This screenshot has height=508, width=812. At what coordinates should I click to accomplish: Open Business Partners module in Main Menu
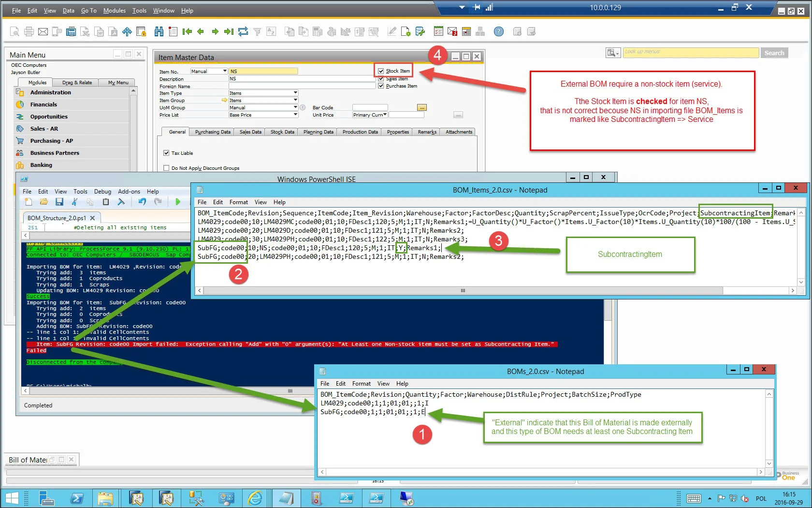pos(55,153)
